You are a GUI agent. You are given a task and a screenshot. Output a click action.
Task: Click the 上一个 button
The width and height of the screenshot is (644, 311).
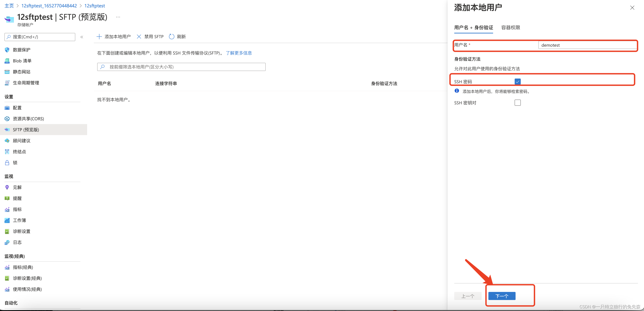pos(468,296)
